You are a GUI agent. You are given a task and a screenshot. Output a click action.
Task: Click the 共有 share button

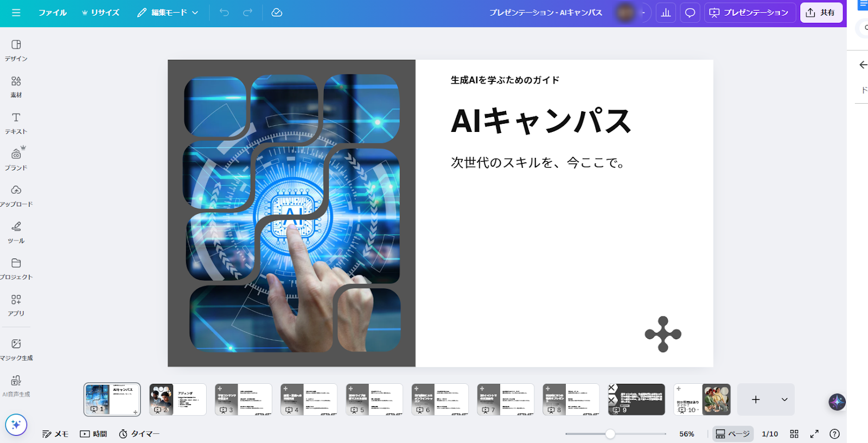[821, 12]
